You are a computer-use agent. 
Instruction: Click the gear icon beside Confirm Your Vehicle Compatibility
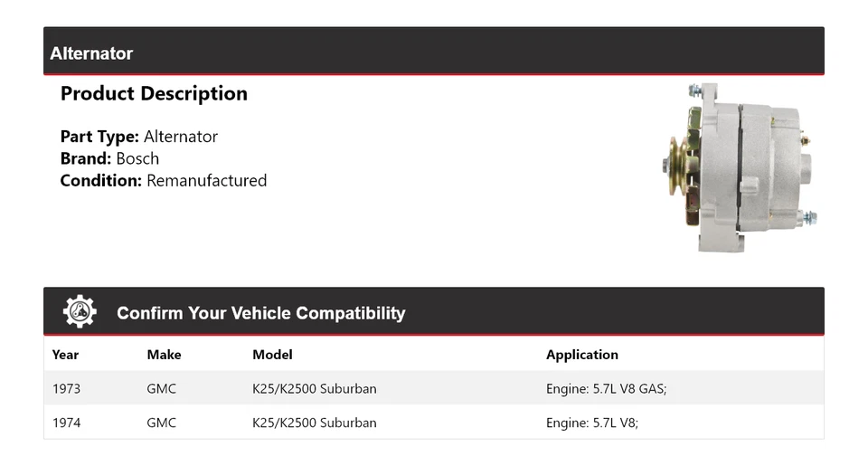(80, 312)
